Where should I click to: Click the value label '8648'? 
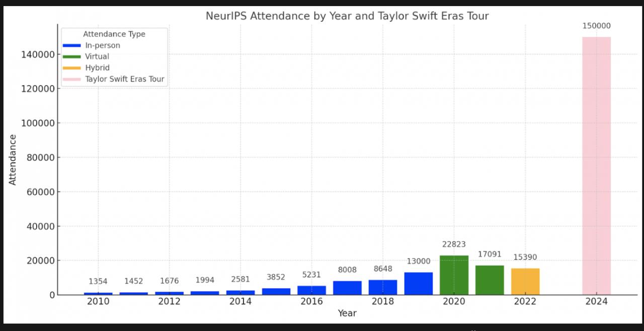tap(383, 269)
